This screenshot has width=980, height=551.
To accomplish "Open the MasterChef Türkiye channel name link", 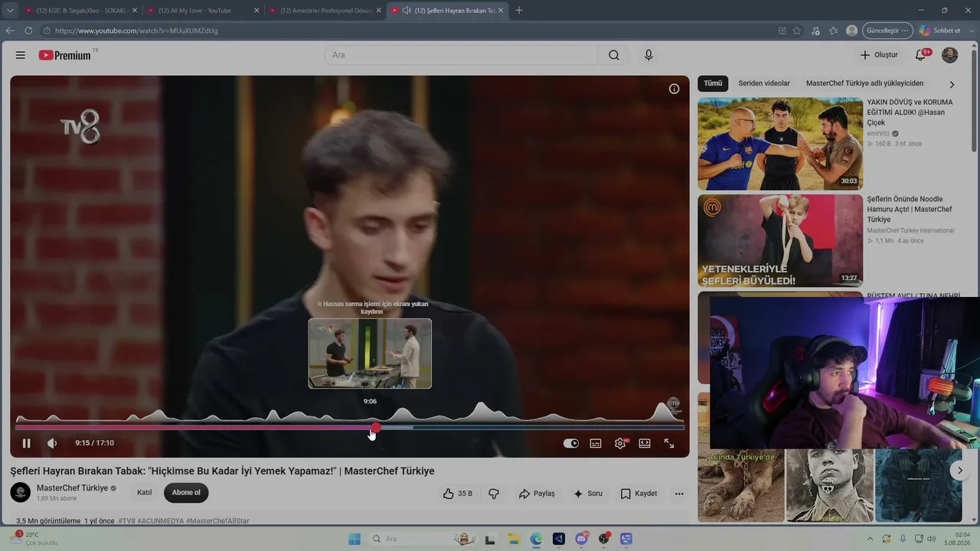I will (73, 488).
